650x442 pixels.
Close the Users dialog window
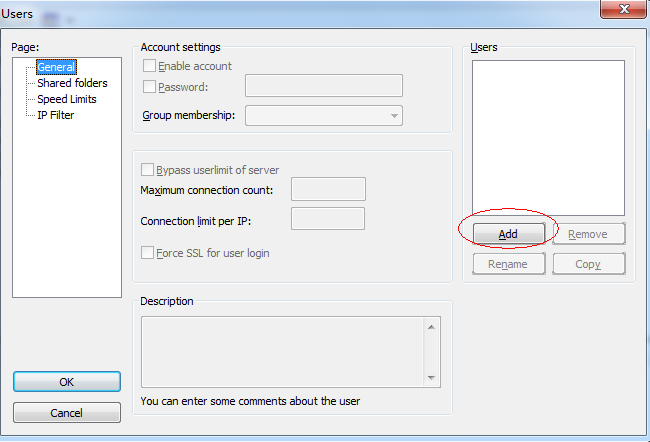pos(622,9)
